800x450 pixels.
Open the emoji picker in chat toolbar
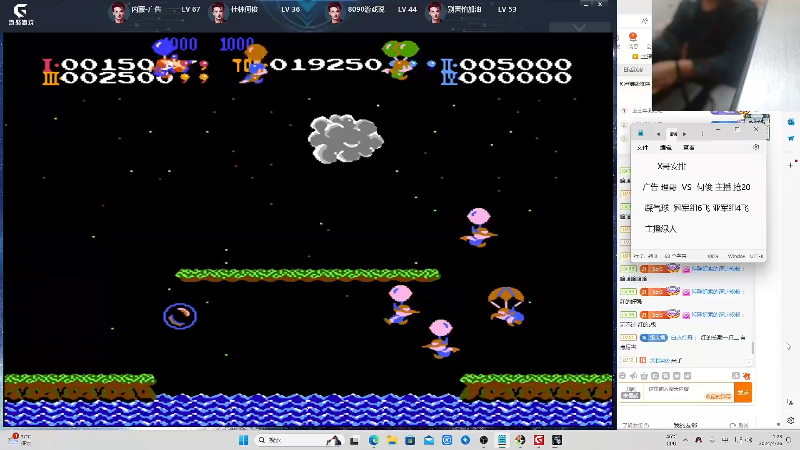point(622,376)
